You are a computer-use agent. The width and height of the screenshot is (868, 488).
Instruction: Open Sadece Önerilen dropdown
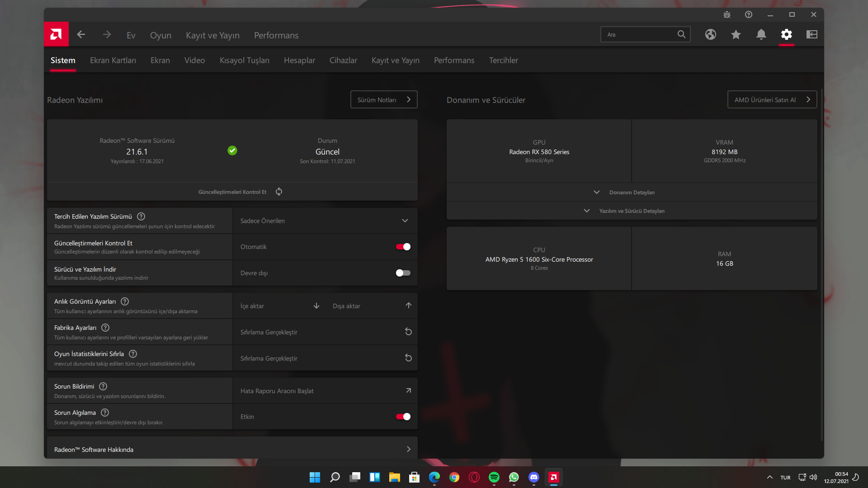pos(325,221)
